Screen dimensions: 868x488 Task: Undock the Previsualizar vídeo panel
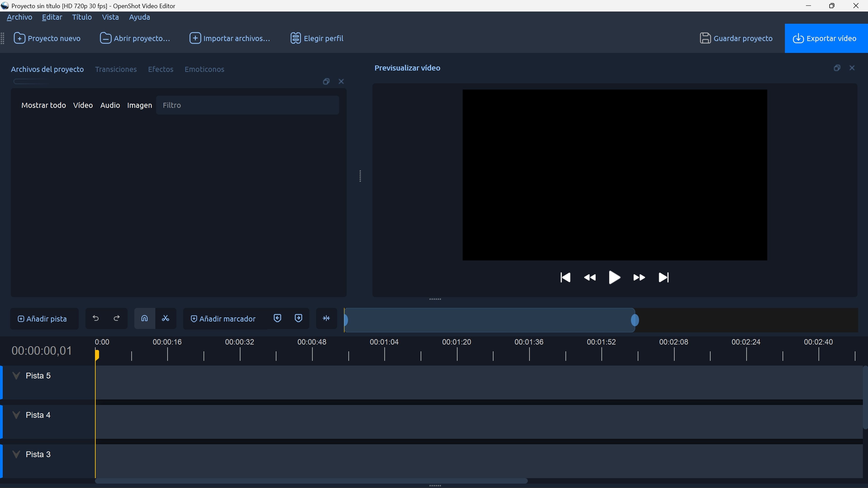click(x=837, y=68)
